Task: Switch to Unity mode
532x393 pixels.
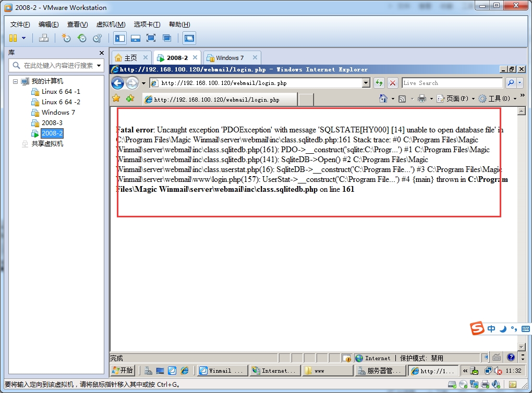Action: tap(167, 38)
